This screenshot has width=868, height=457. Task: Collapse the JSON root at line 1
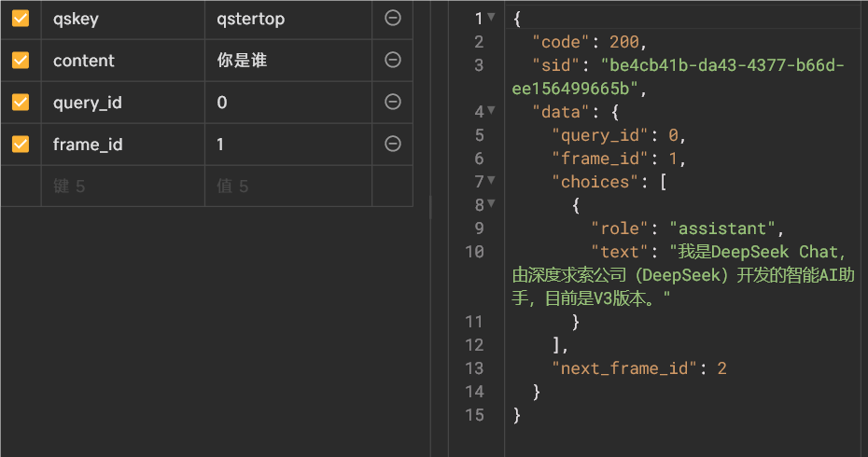[x=491, y=17]
